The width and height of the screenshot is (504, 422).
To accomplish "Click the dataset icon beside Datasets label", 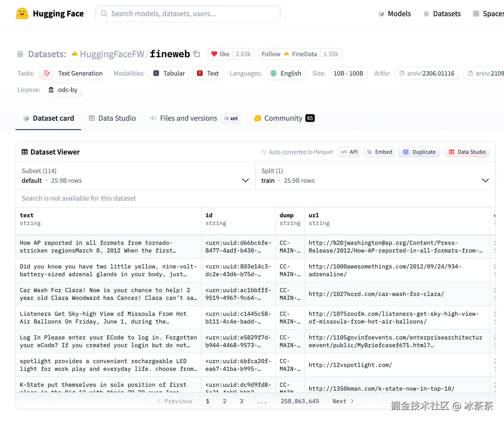I will [20, 54].
